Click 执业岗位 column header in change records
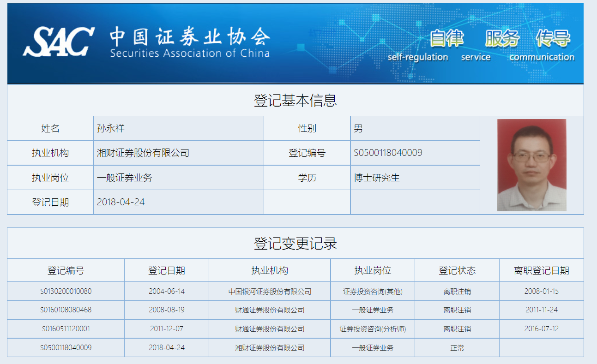The image size is (597, 364). [373, 270]
